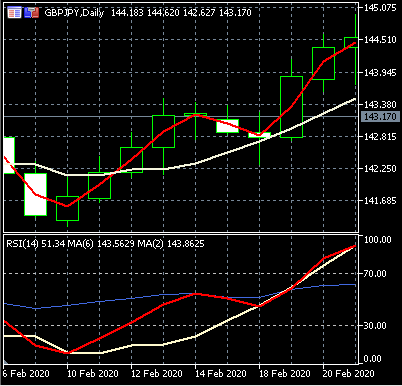Click the 12 Feb 2020 date label
Viewport: 402px width, 386px height.
click(x=157, y=374)
